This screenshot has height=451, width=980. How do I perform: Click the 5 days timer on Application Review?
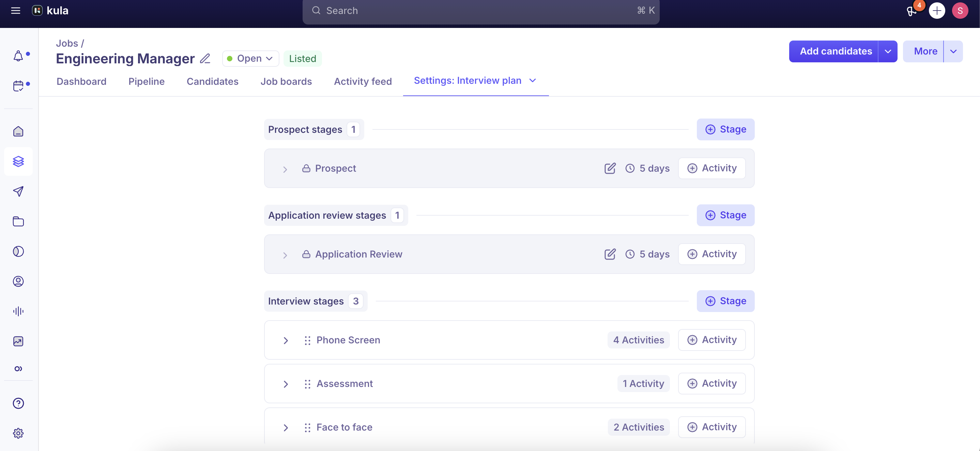pyautogui.click(x=647, y=254)
